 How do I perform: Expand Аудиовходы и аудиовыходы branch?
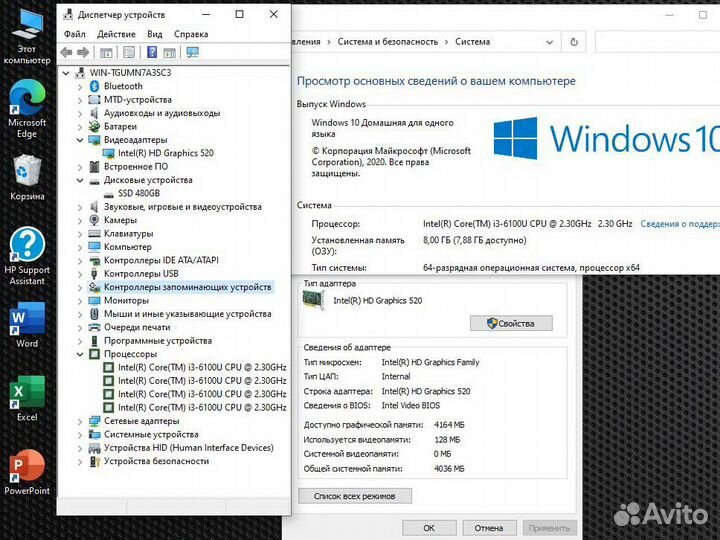click(x=80, y=113)
